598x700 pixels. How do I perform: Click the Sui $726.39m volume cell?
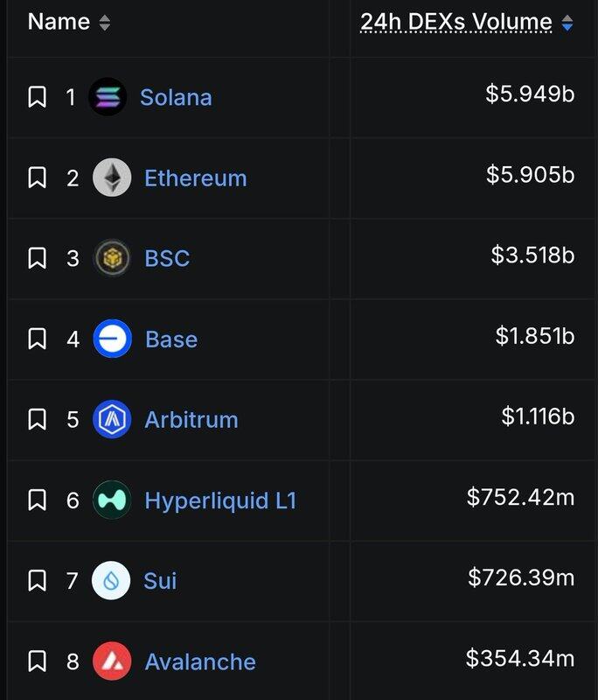(521, 577)
